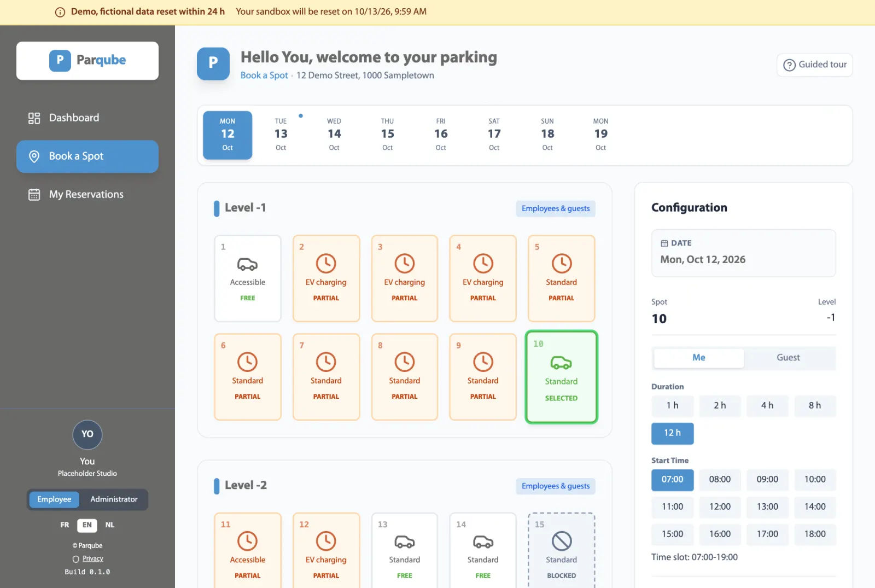Select the EN language option
The image size is (875, 588).
(x=87, y=525)
